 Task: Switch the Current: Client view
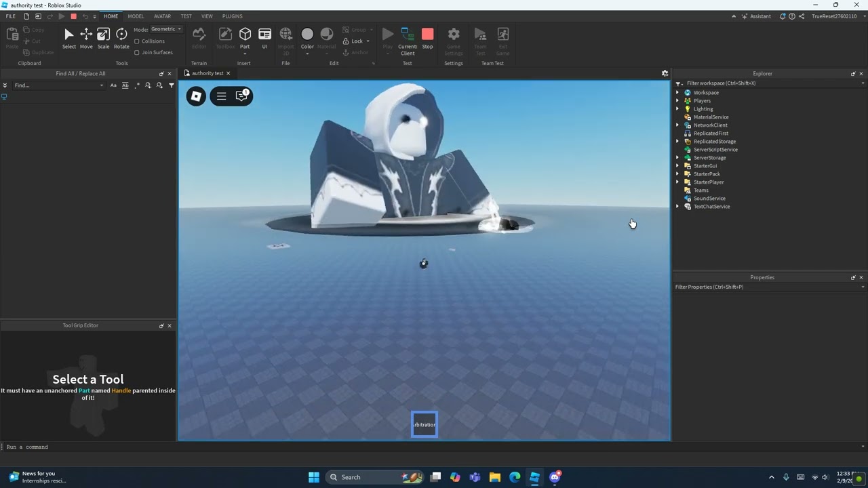point(408,41)
